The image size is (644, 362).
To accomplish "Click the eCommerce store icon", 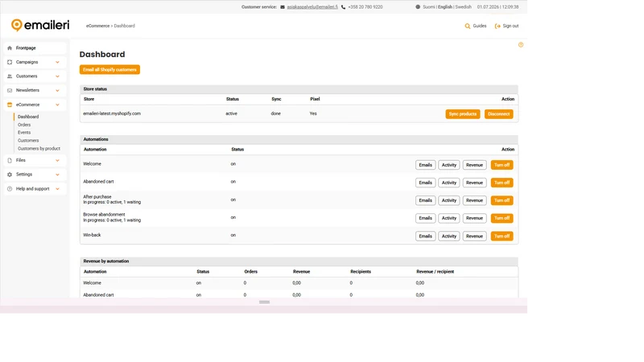I will [10, 105].
